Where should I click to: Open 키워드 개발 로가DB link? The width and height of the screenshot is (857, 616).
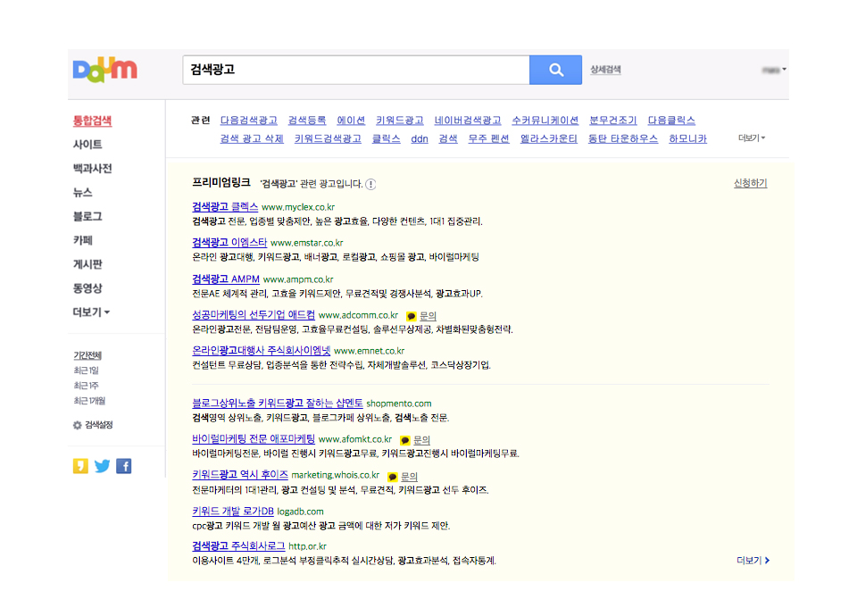point(233,511)
